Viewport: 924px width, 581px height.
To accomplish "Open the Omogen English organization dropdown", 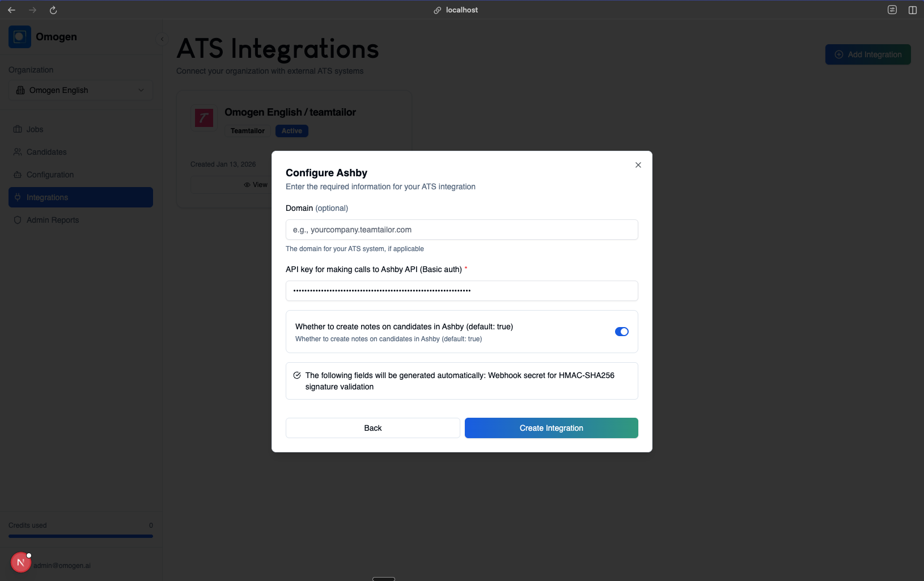I will (x=80, y=90).
